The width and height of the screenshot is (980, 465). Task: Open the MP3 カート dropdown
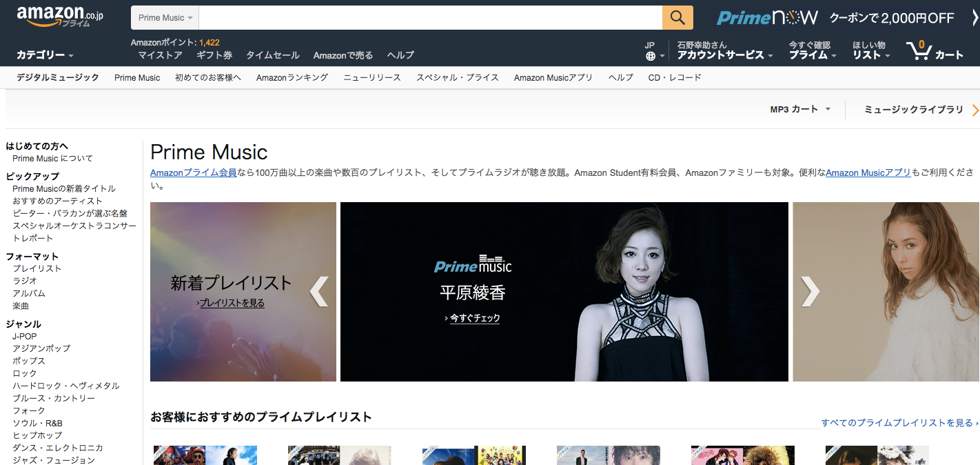[800, 109]
